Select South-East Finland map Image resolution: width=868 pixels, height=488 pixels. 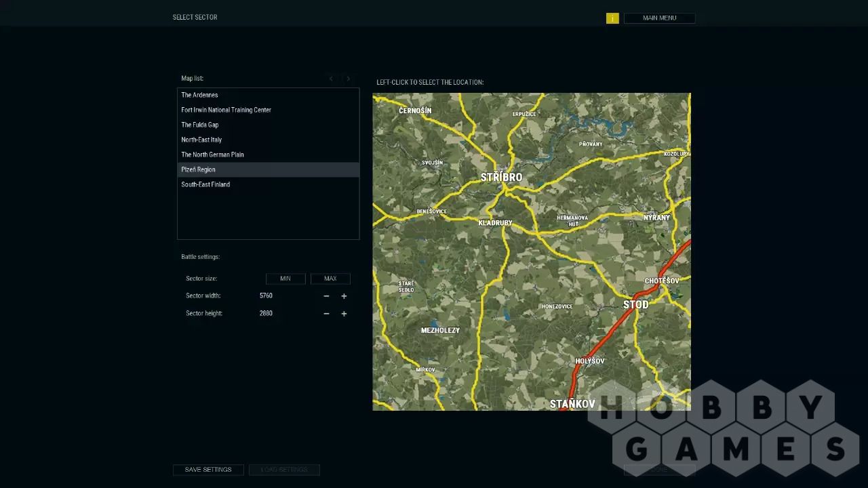point(269,184)
